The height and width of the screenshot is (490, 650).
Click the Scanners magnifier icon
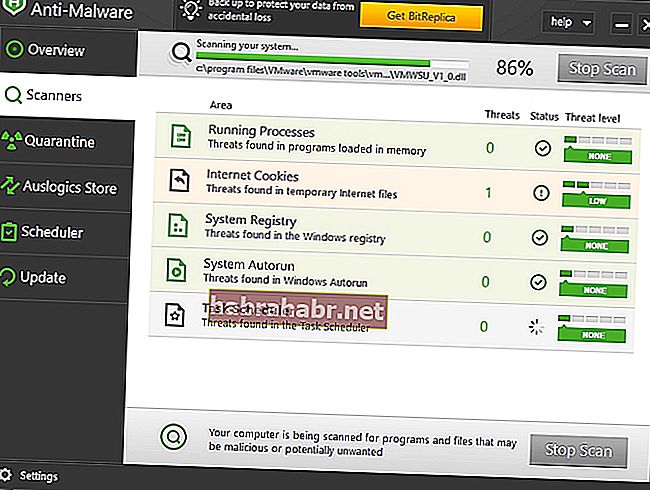pos(13,95)
